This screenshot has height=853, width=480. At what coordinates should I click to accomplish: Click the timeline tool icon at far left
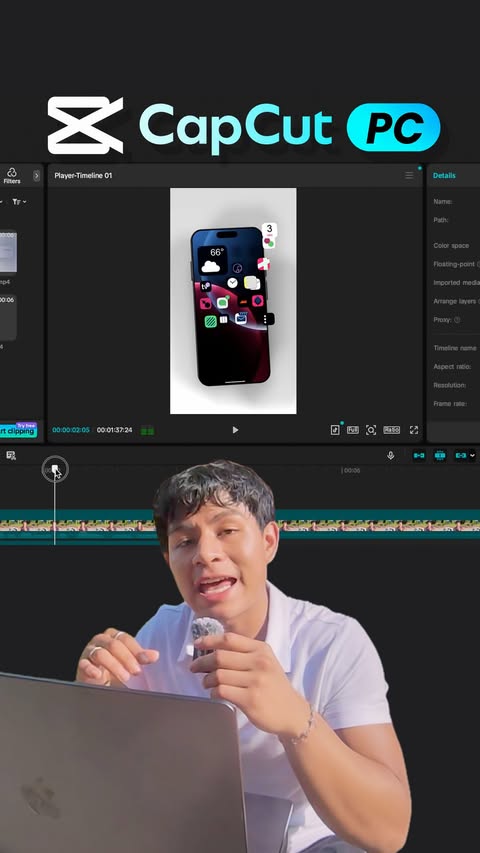(x=11, y=455)
